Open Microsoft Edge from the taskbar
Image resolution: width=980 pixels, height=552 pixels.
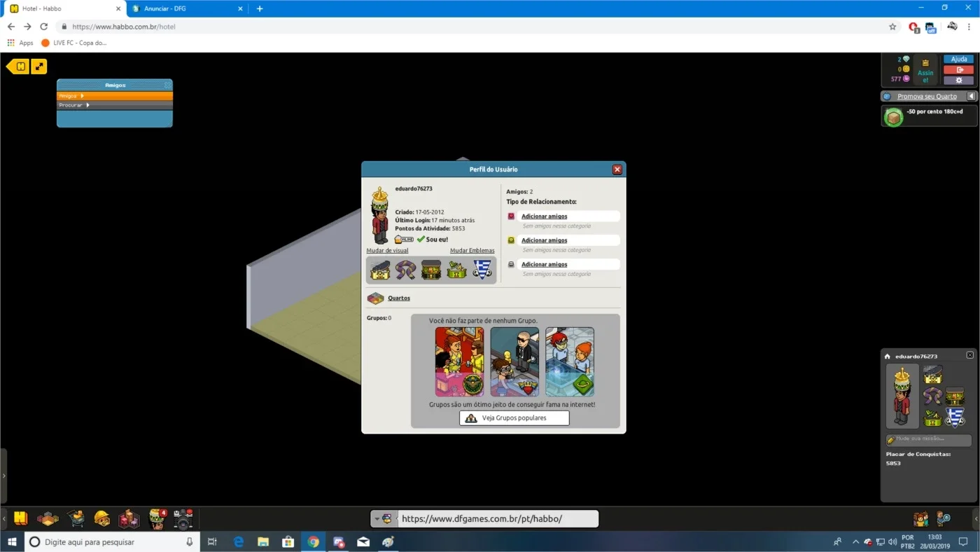(238, 542)
